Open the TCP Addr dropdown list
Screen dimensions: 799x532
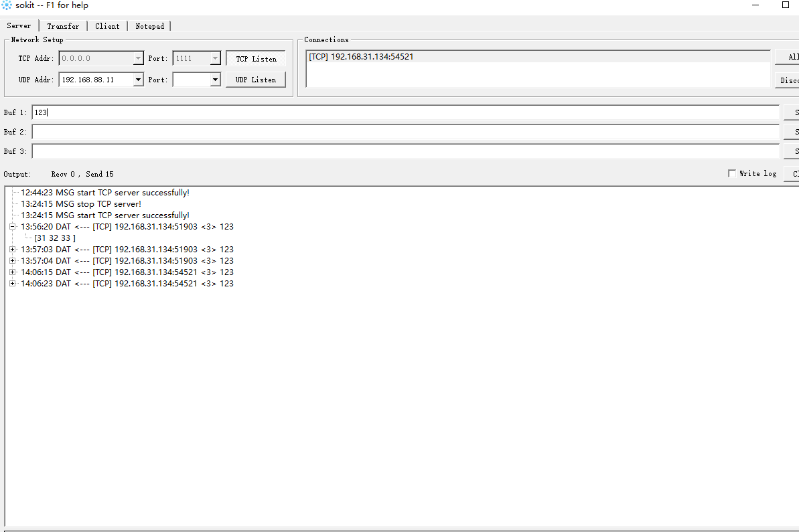click(138, 58)
